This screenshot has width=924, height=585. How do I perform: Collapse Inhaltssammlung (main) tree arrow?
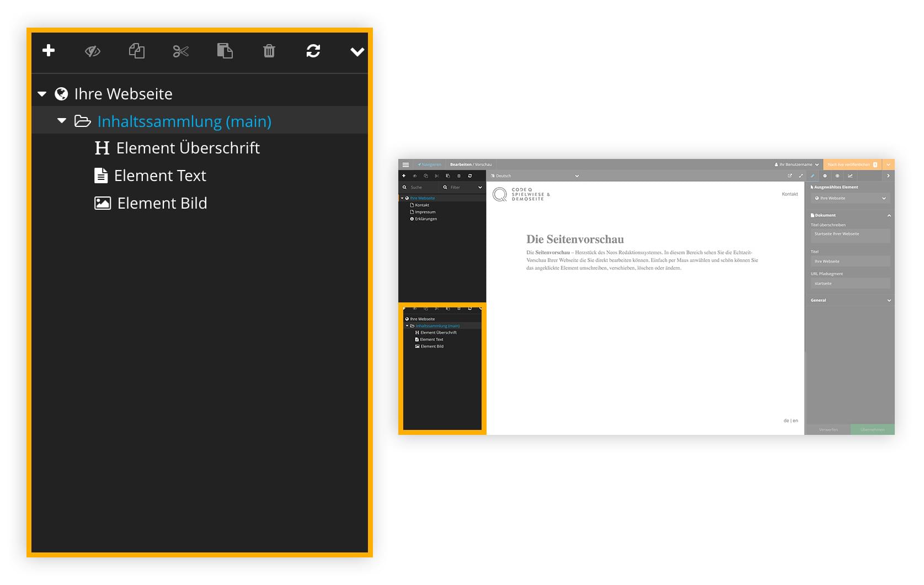62,120
